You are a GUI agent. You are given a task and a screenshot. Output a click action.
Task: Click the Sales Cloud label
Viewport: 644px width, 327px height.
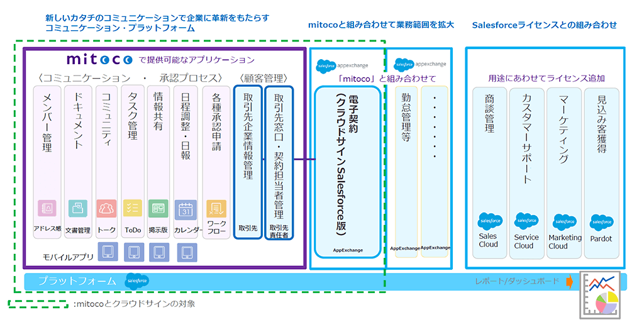coord(488,240)
